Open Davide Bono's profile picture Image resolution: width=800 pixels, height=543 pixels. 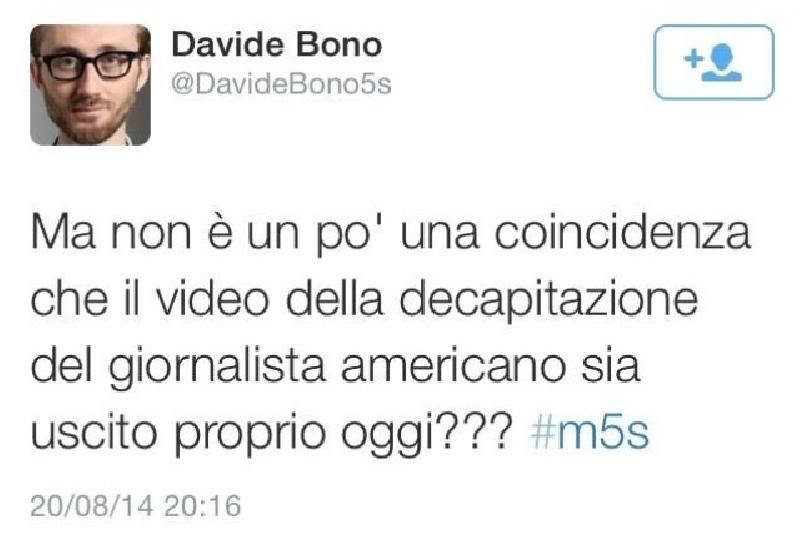tap(90, 85)
